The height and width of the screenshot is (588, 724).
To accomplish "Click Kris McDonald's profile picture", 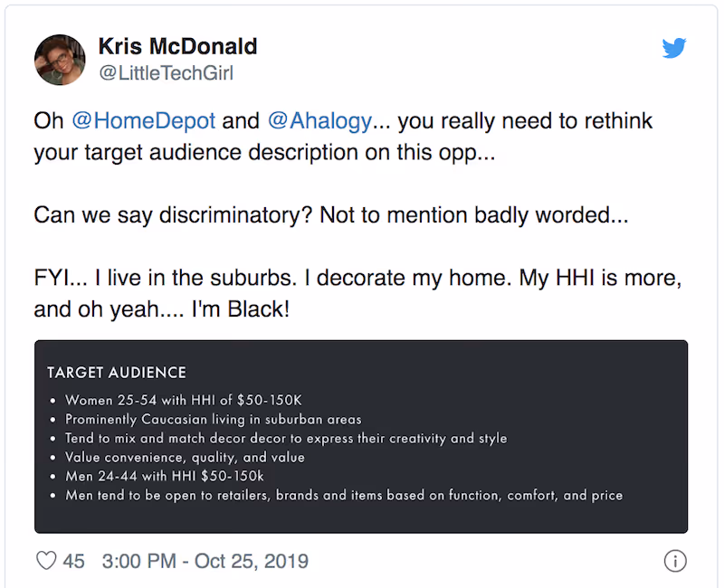I will [x=59, y=60].
